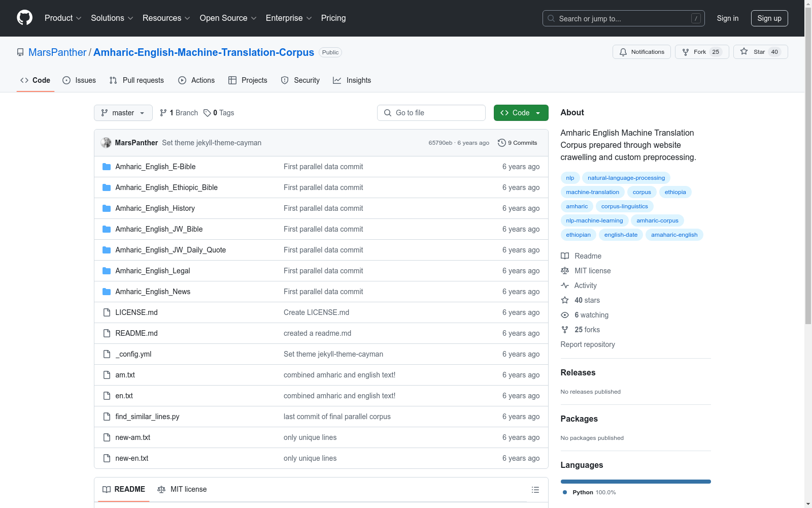Screen dimensions: 812x508
Task: Click the machine-translation topic tag
Action: coord(593,192)
